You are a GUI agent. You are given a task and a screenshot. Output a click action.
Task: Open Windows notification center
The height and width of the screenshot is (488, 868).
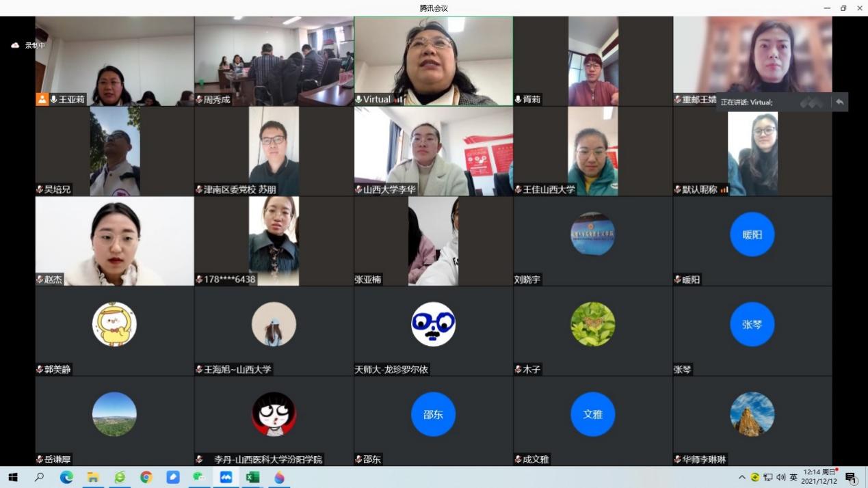851,477
